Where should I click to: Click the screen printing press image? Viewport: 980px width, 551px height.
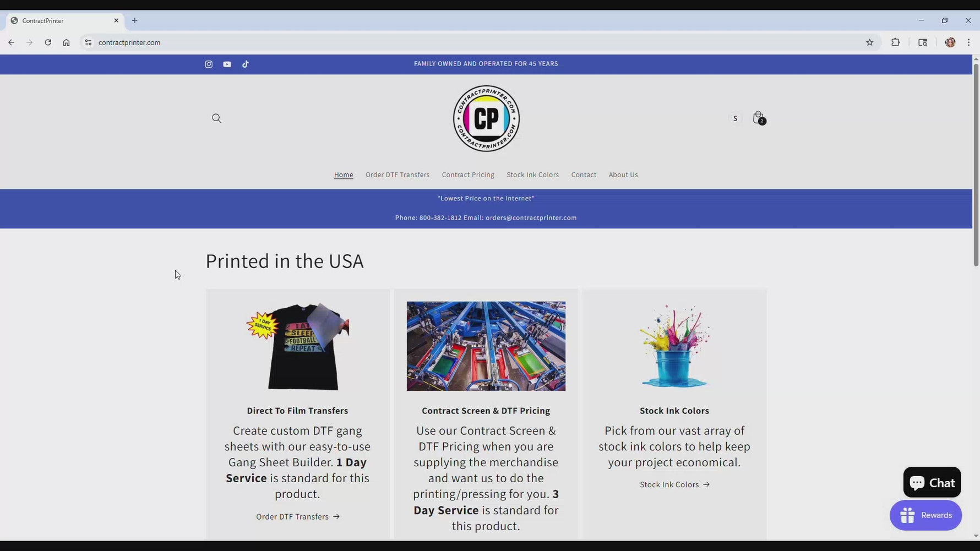pos(486,346)
